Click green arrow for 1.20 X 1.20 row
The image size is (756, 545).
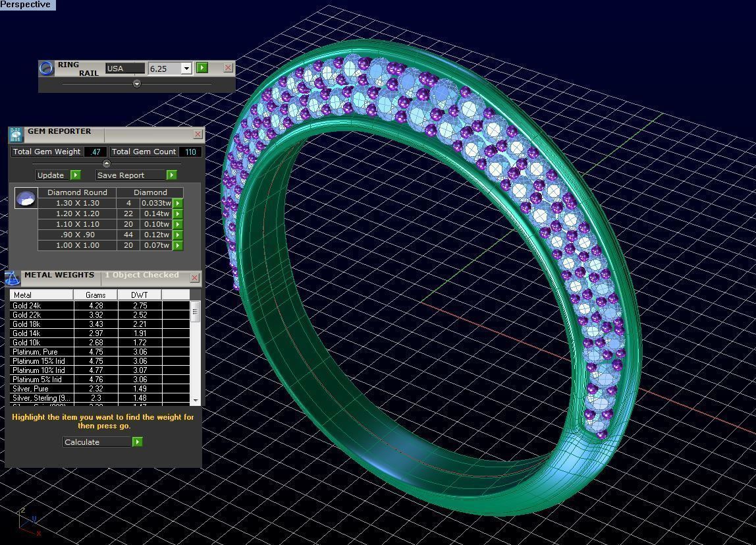click(178, 214)
